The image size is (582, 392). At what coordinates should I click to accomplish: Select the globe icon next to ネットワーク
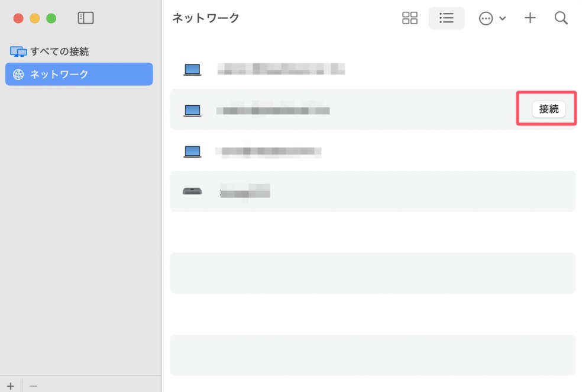tap(19, 74)
